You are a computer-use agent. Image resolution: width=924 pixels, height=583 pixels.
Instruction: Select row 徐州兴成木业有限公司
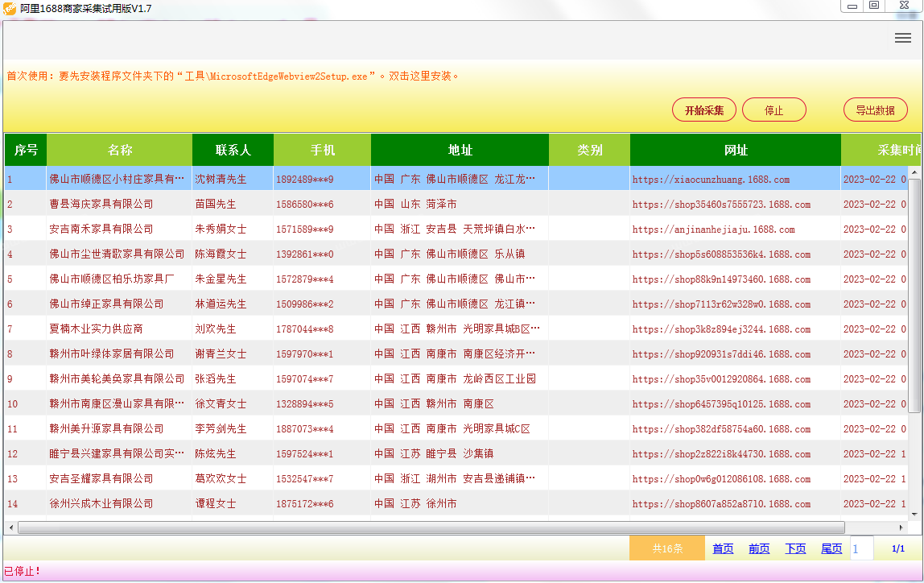(x=457, y=503)
